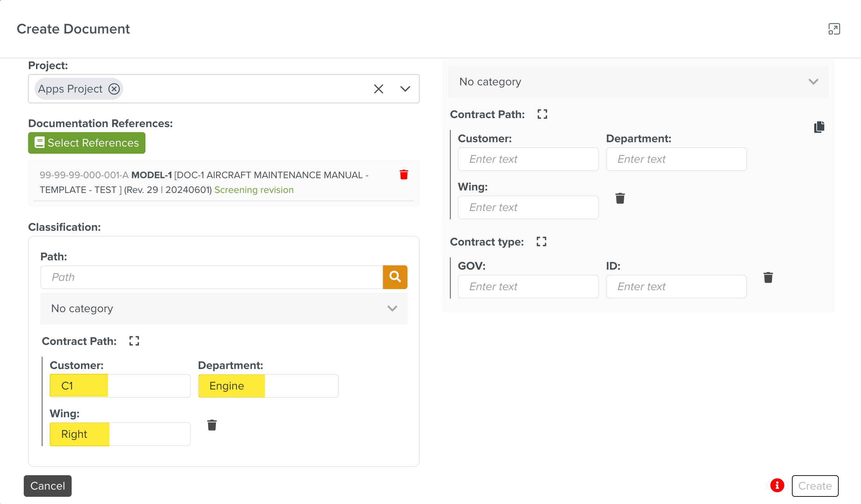
Task: Toggle expand icon beside Contract type label
Action: (541, 242)
